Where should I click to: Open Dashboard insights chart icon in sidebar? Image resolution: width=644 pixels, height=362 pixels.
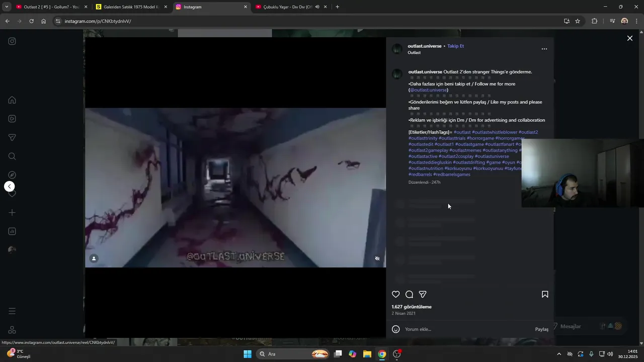(12, 231)
